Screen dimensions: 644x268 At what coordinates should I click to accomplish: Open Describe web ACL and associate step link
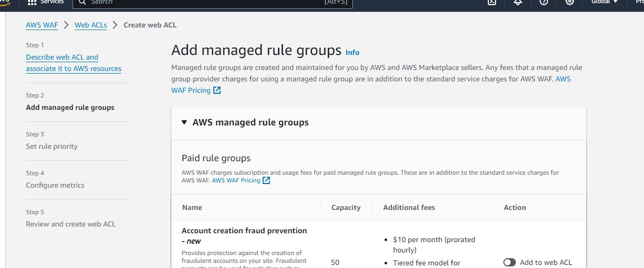[74, 63]
